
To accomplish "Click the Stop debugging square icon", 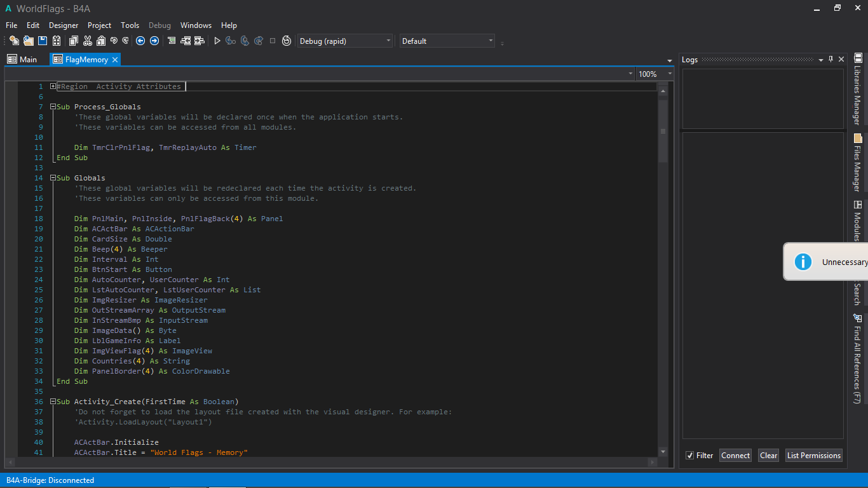I will click(273, 41).
